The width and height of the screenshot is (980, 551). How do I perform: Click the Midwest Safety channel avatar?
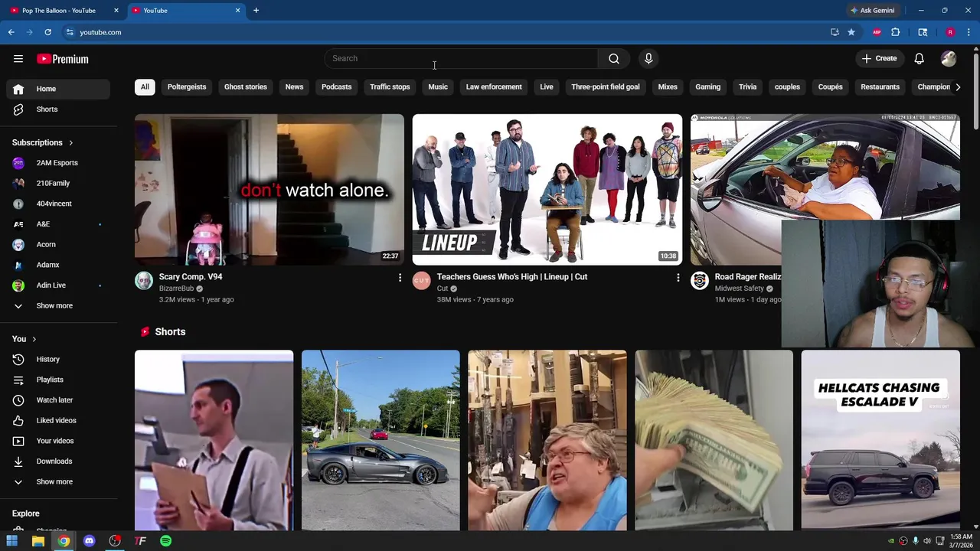coord(700,281)
